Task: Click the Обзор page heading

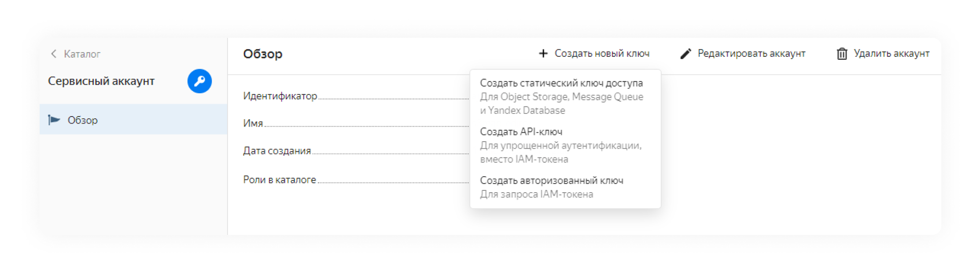Action: 262,54
